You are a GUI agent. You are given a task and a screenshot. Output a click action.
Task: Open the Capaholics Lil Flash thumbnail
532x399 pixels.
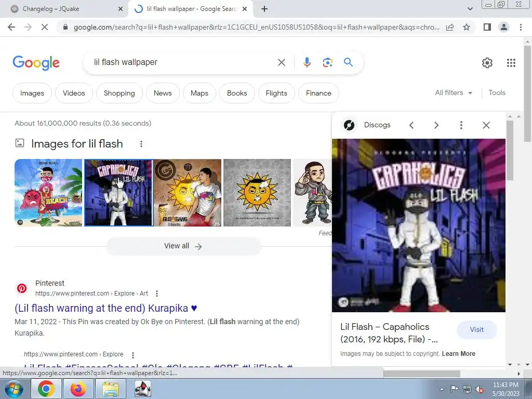(x=118, y=193)
